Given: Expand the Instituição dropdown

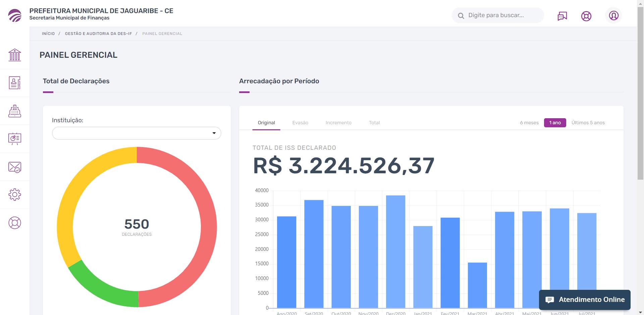Looking at the screenshot, I should click(x=137, y=133).
